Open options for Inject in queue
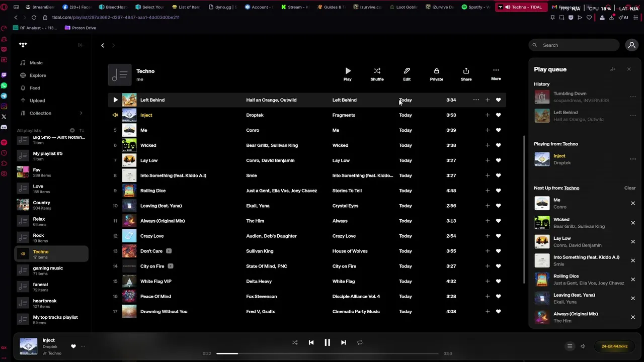The height and width of the screenshot is (362, 644). pos(633,159)
